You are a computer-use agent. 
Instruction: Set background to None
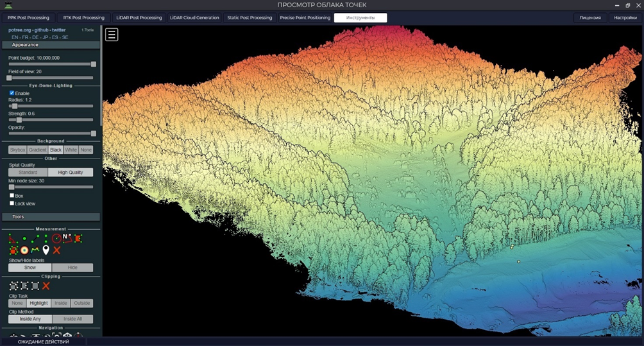[86, 150]
